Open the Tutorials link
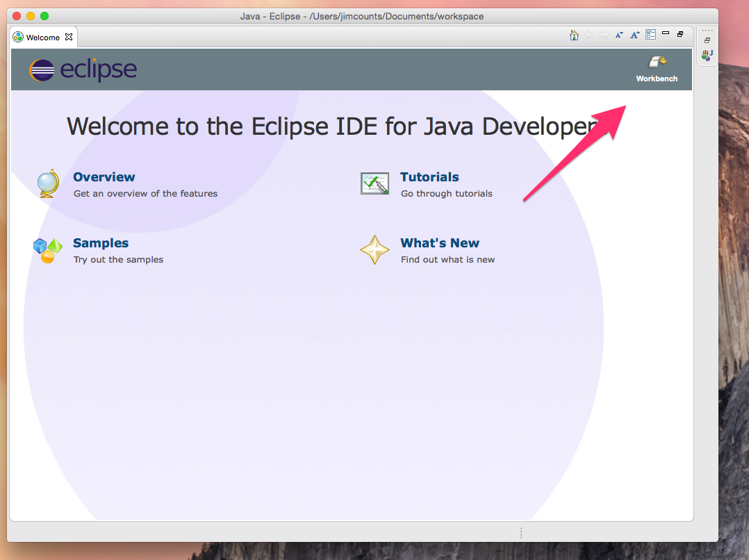The height and width of the screenshot is (560, 749). click(429, 177)
